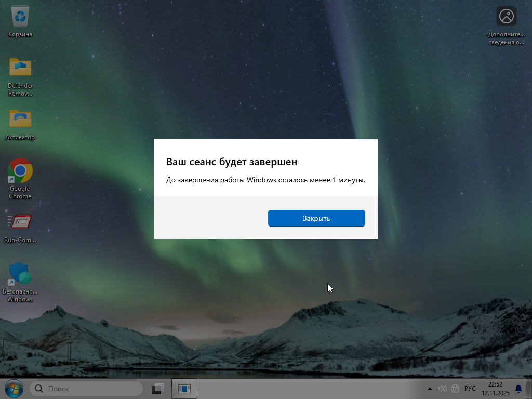Click the dialog title Ваш сеанс будет завершен
The image size is (532, 399).
coord(232,162)
